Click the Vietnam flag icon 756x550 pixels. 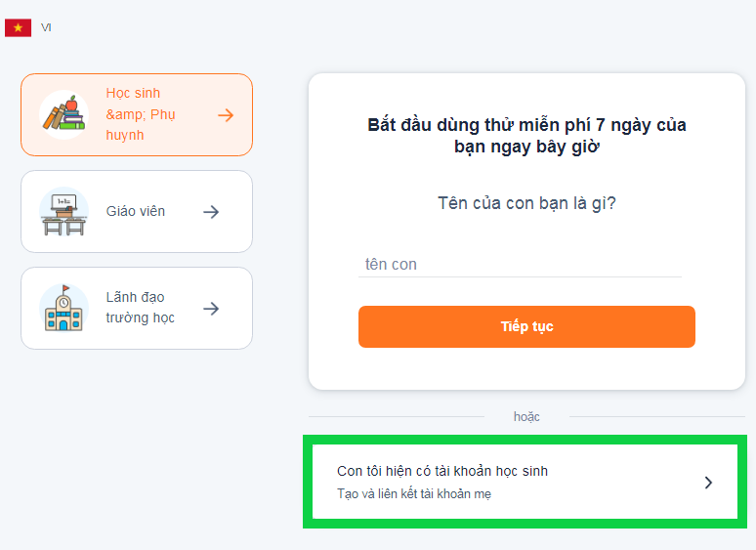[18, 27]
